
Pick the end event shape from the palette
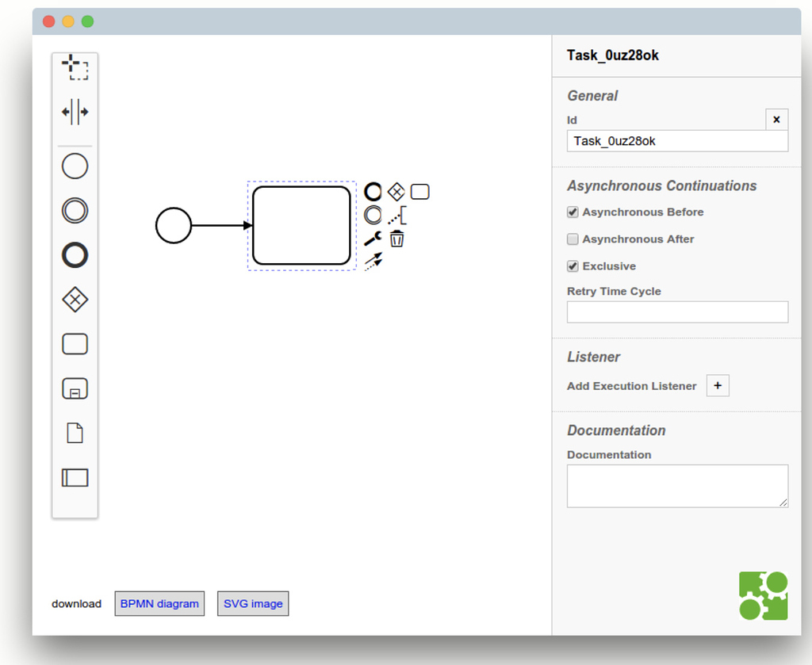pyautogui.click(x=75, y=255)
